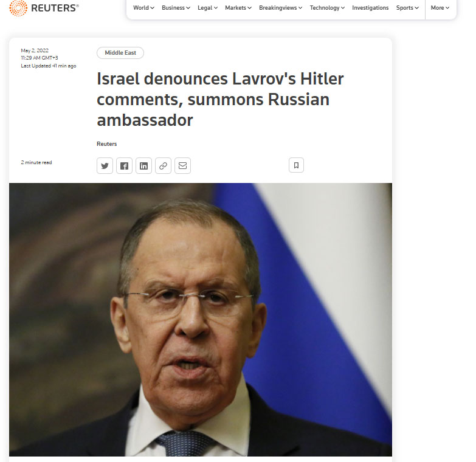Share article on LinkedIn

click(x=143, y=166)
